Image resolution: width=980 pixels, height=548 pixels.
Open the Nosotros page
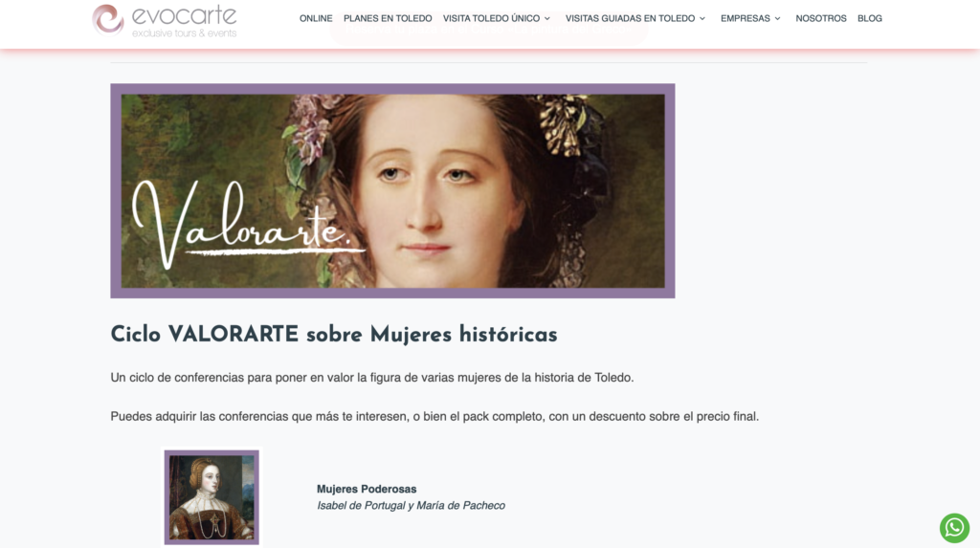pos(820,19)
